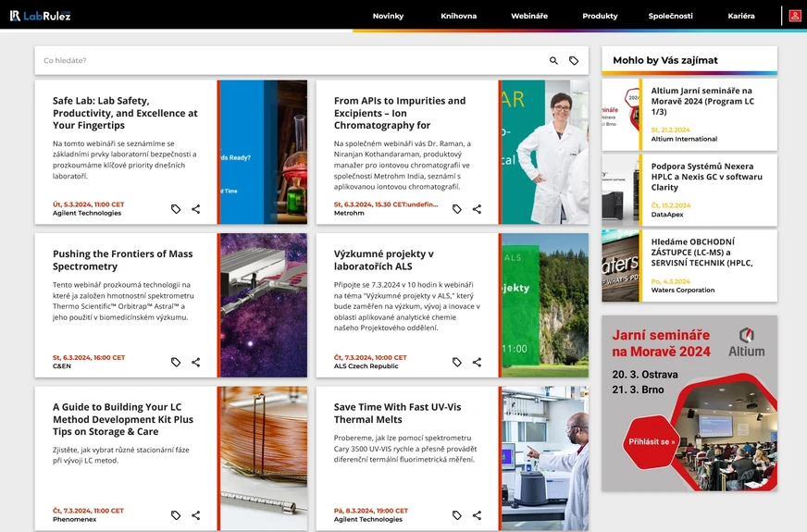Click the 'ALS Czech Republic' label
807x532 pixels.
click(366, 366)
